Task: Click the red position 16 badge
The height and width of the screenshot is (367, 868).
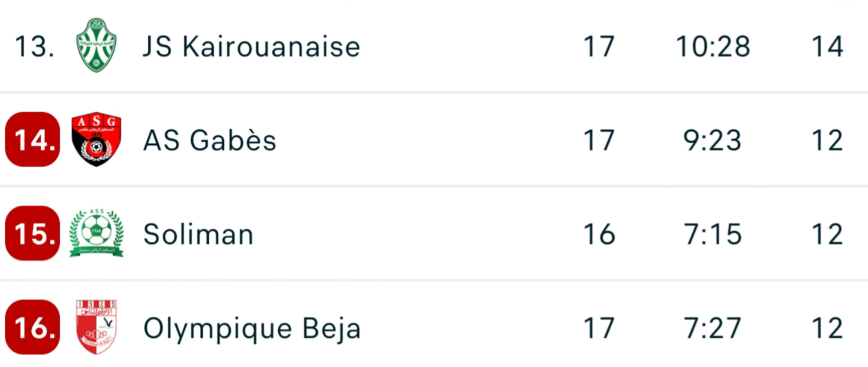Action: (33, 327)
